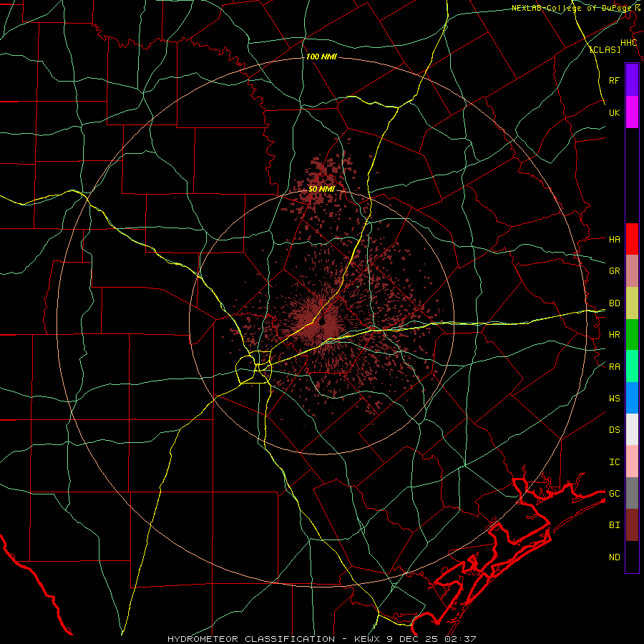Image resolution: width=644 pixels, height=644 pixels.
Task: Select the yellow BD legend swatch
Action: coord(632,303)
